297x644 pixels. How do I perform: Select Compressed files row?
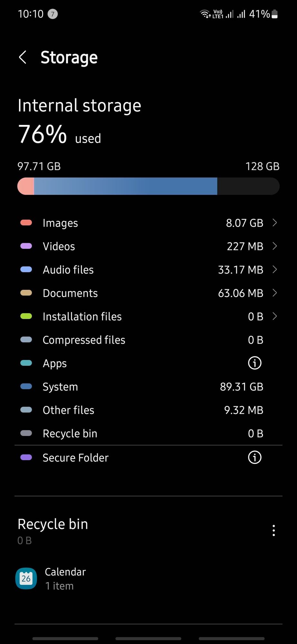(x=148, y=340)
